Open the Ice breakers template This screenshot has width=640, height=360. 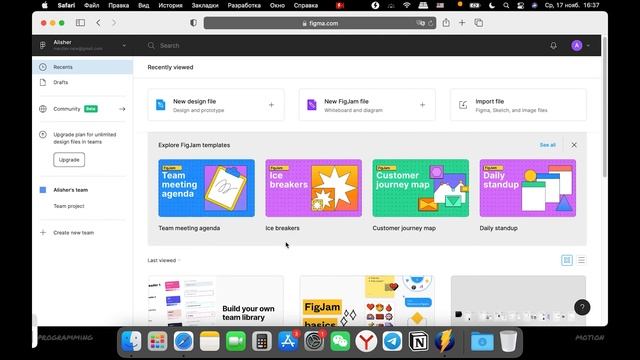point(313,188)
